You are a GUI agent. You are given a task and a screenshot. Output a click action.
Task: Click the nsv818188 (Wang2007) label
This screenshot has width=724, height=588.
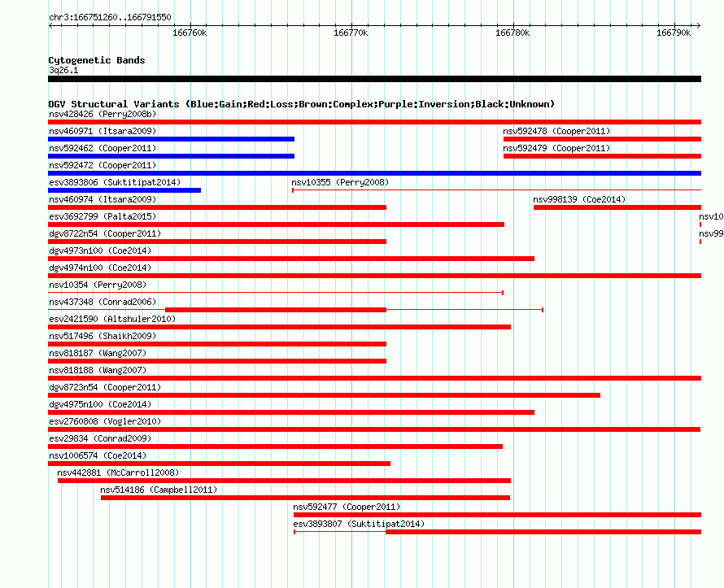click(x=98, y=370)
